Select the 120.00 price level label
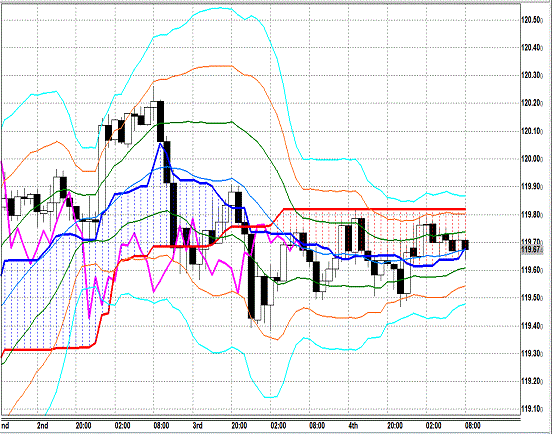This screenshot has height=434, width=552. click(x=532, y=159)
